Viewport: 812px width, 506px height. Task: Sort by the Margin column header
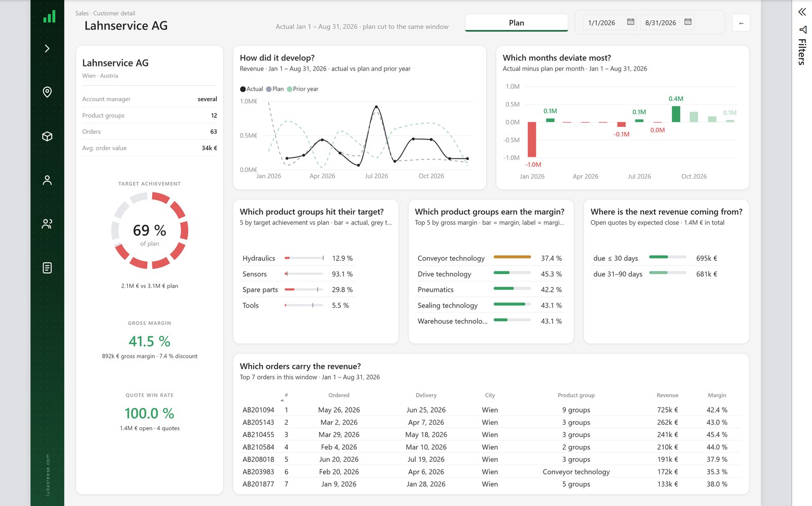click(717, 395)
